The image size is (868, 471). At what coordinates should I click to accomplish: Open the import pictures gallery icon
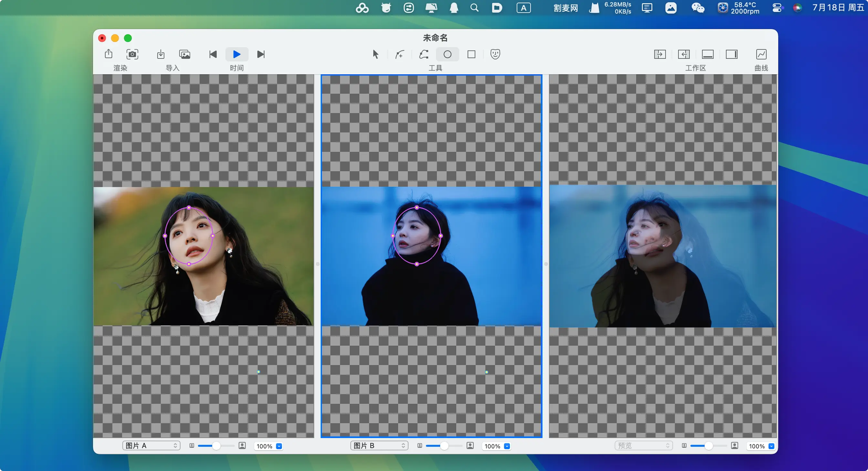coord(185,54)
